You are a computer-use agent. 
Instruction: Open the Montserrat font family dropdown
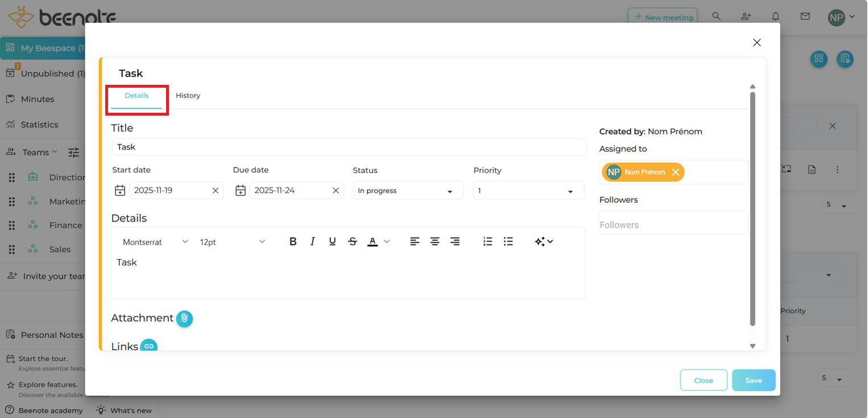pyautogui.click(x=155, y=242)
